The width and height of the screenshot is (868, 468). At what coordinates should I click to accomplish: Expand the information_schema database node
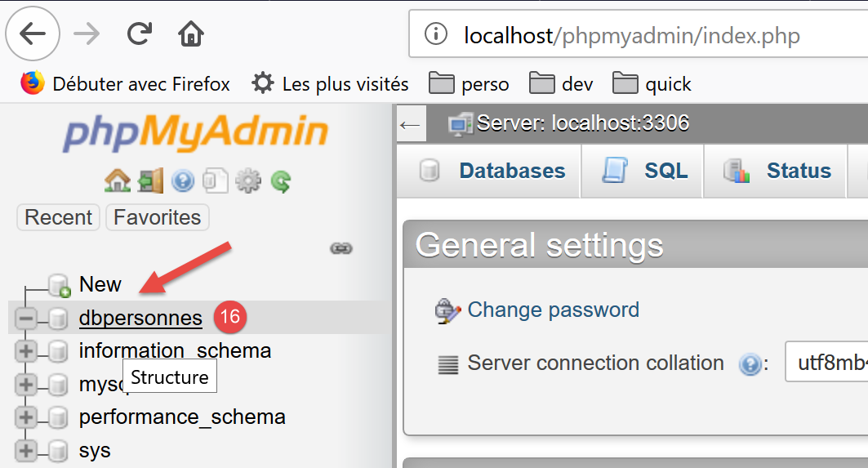(x=26, y=351)
